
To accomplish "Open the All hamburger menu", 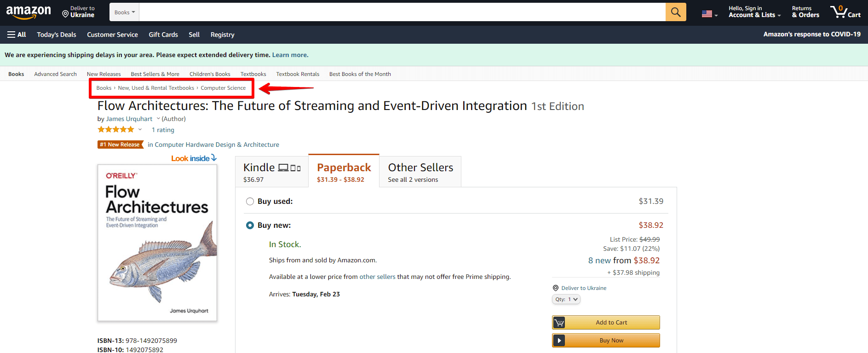I will pos(17,35).
